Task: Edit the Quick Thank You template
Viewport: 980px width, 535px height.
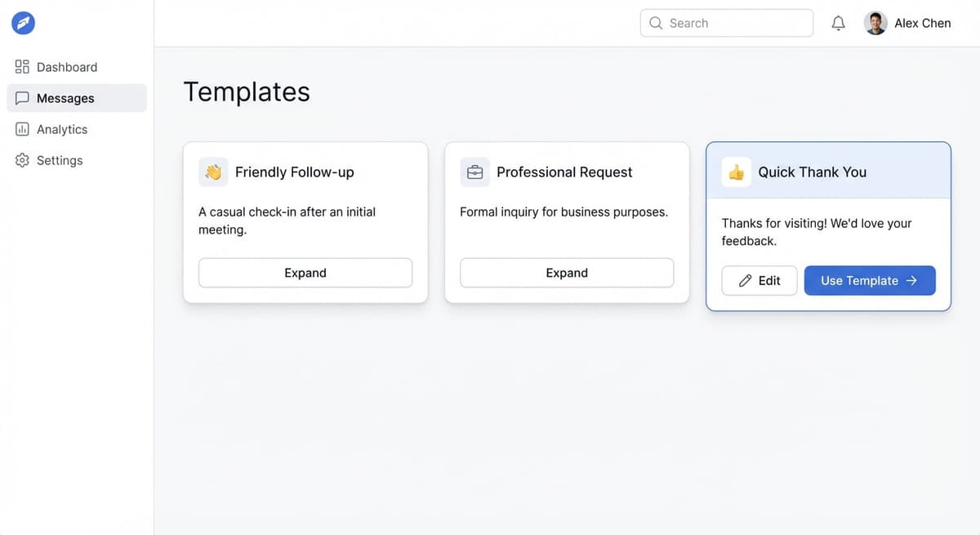Action: (759, 280)
